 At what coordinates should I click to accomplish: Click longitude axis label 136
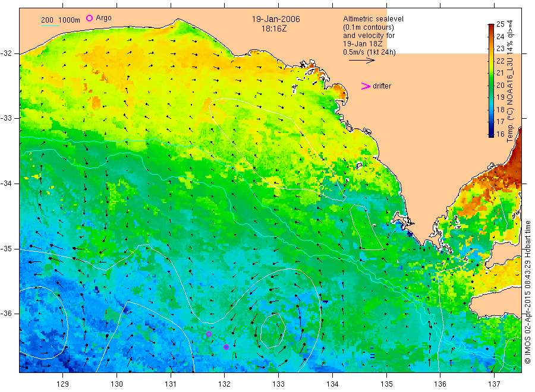pyautogui.click(x=440, y=384)
